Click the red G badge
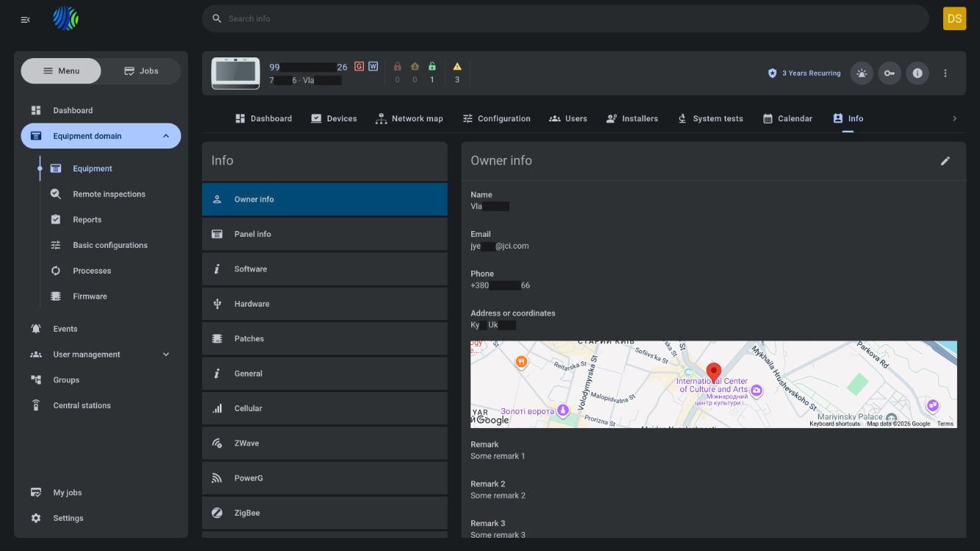Viewport: 980px width, 551px height. pos(360,66)
